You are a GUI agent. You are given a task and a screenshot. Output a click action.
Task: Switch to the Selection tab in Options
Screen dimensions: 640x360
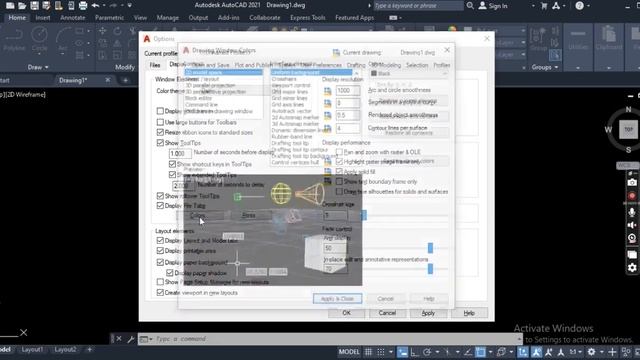tap(417, 65)
